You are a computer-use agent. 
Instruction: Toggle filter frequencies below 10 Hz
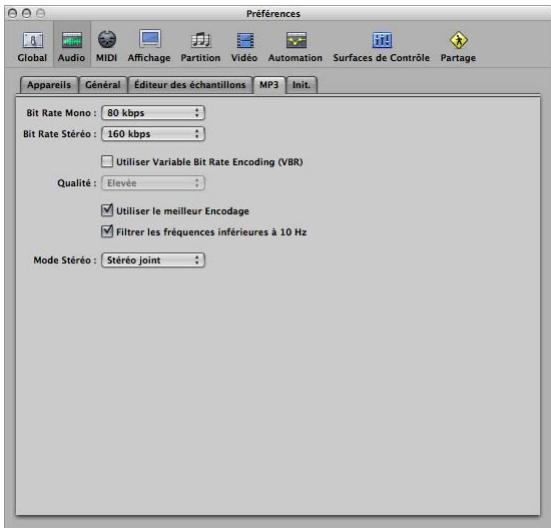click(x=107, y=232)
